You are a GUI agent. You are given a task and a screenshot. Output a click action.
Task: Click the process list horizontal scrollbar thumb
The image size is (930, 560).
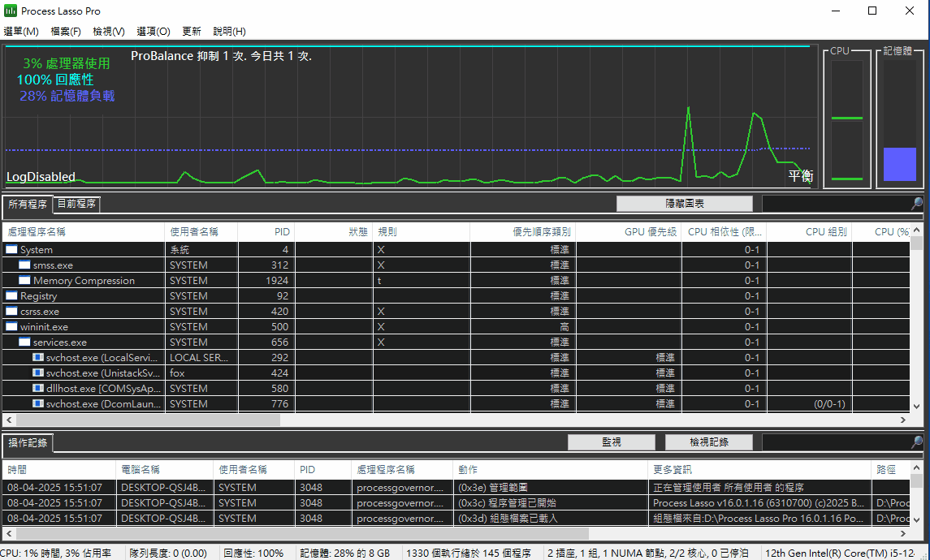point(148,420)
